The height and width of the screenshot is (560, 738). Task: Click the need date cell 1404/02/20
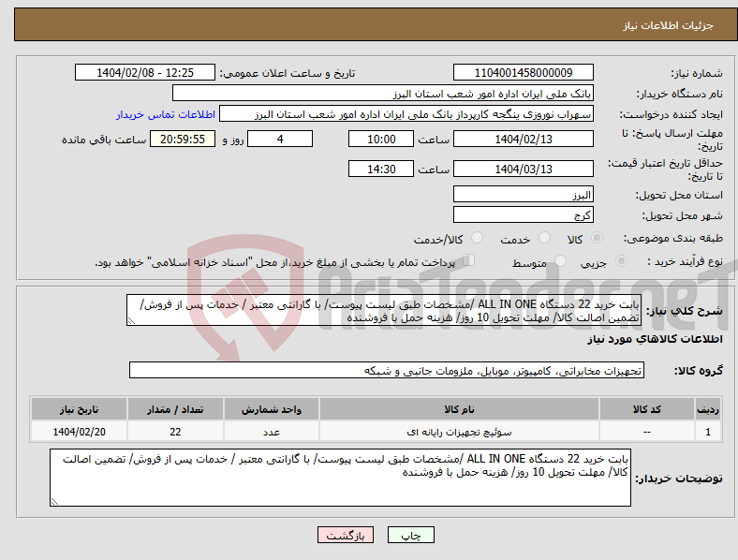coord(79,432)
